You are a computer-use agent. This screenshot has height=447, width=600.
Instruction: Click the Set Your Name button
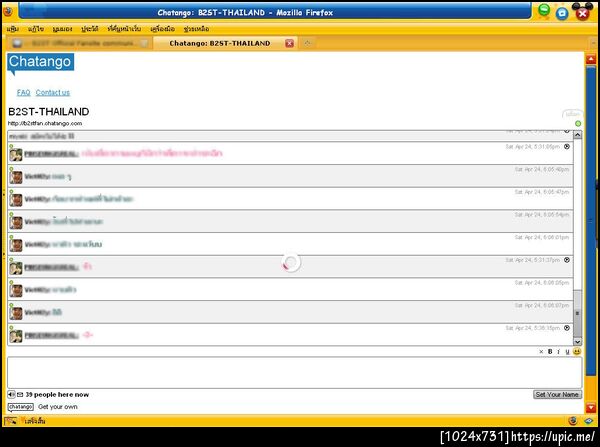pyautogui.click(x=557, y=394)
